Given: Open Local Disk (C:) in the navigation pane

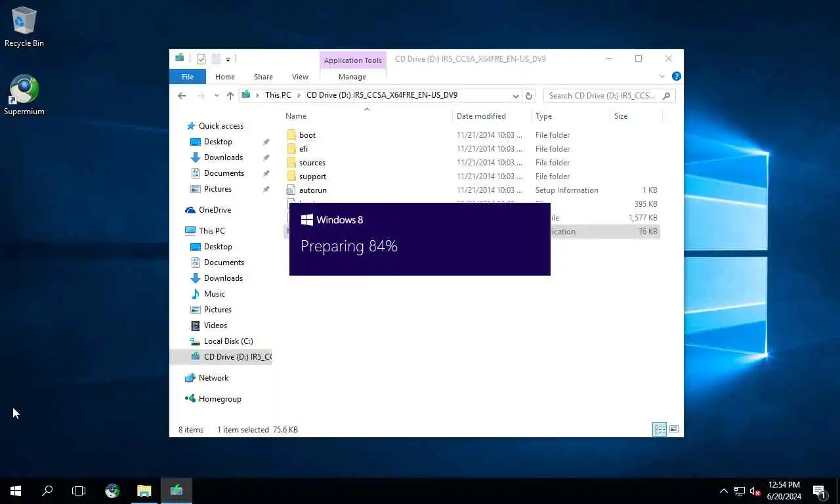Looking at the screenshot, I should (228, 341).
